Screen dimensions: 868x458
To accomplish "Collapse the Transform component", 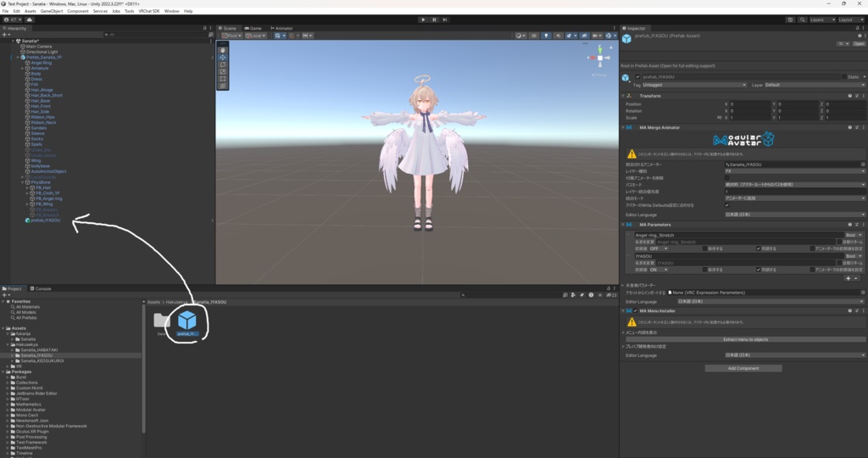I will point(623,96).
